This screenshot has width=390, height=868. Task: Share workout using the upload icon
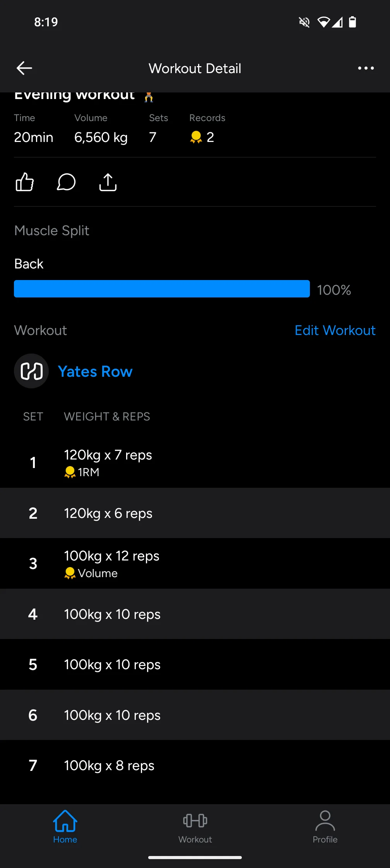108,182
